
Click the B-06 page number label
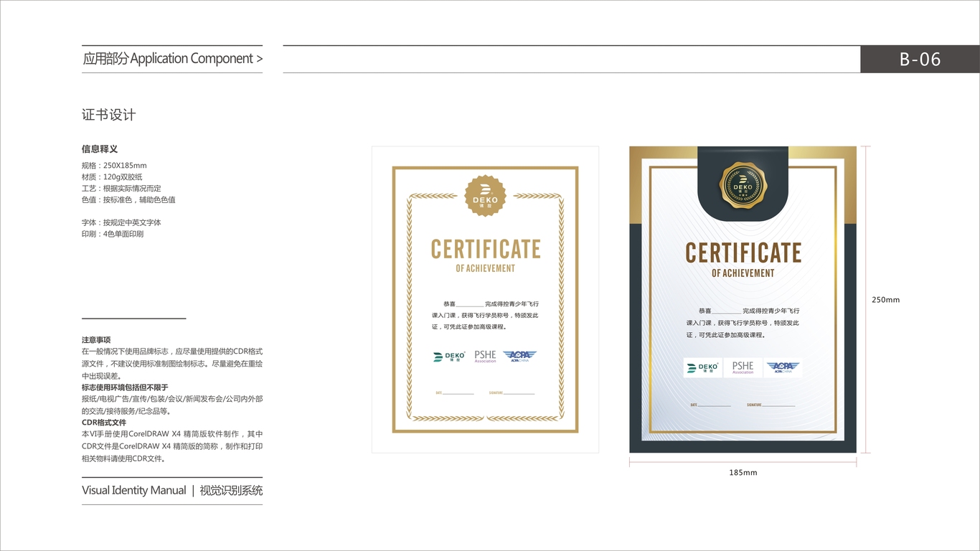(x=920, y=60)
